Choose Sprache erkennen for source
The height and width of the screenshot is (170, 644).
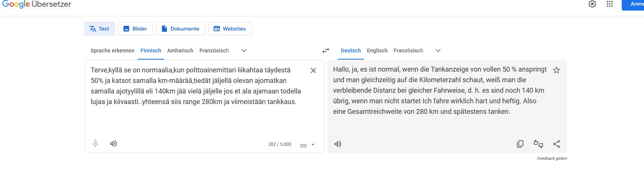click(112, 51)
